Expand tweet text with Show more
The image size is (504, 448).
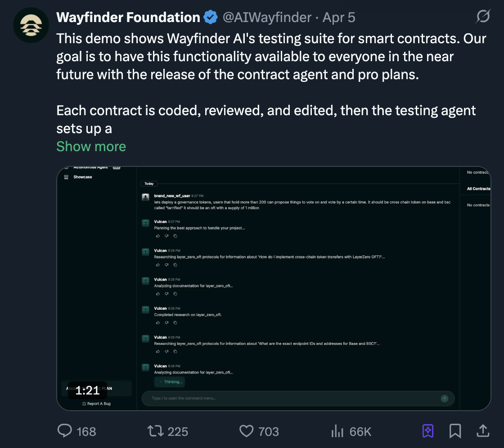coord(91,146)
